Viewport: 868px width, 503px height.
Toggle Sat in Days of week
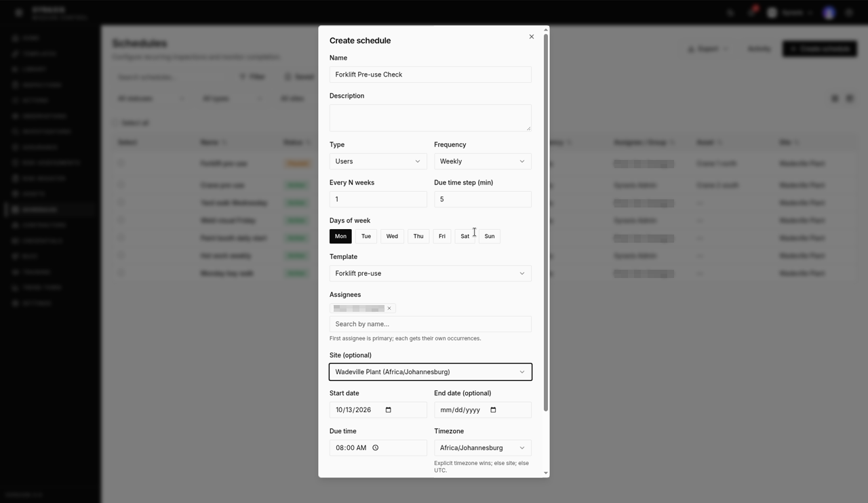(465, 236)
